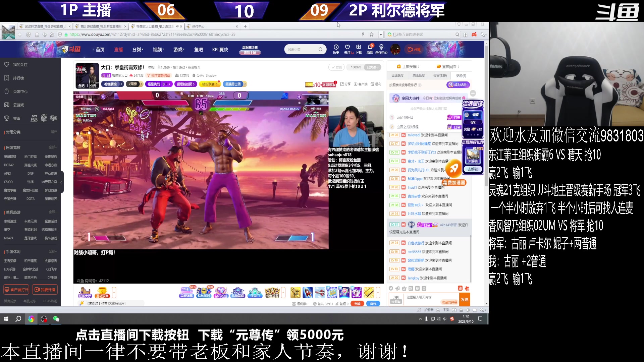Toggle the microphone icon in system tray
Viewport: 644px width, 362px height.
point(426,319)
